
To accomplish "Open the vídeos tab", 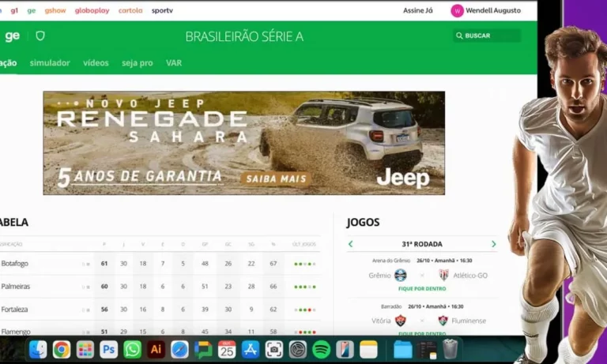I will click(x=96, y=62).
